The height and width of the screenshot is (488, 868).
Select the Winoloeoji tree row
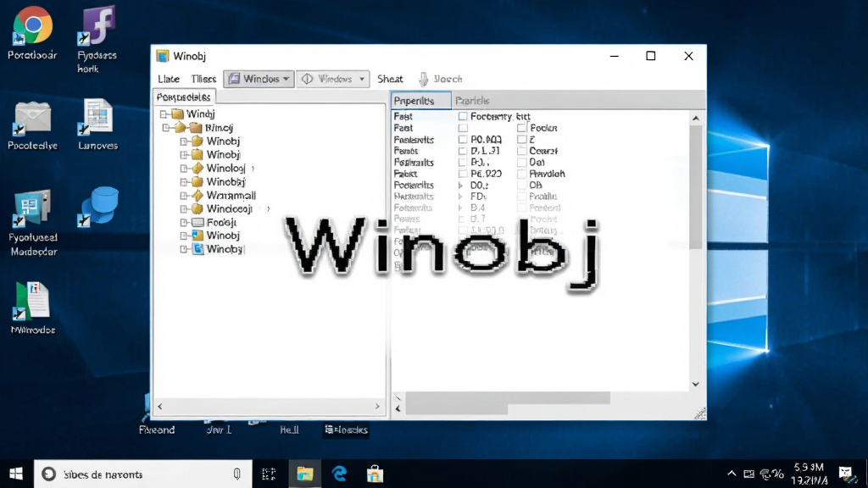229,209
